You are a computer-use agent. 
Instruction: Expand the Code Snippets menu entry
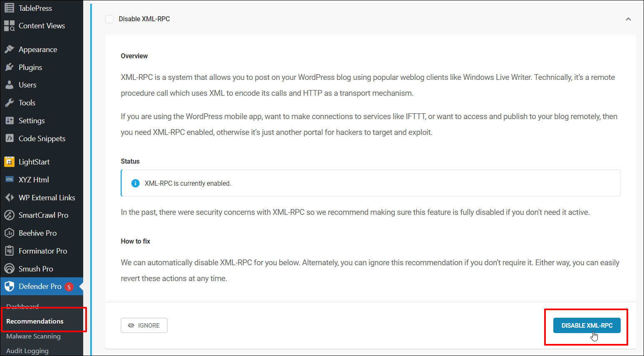click(42, 138)
